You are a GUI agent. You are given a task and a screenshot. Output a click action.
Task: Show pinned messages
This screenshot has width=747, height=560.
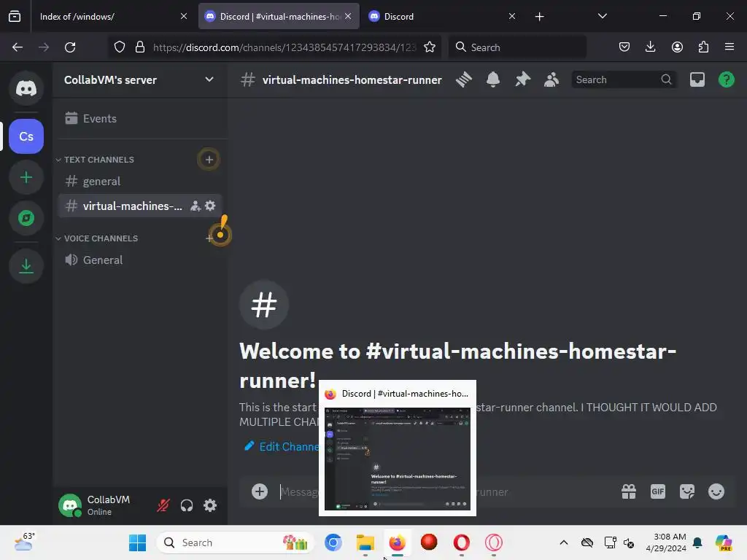[x=522, y=79]
